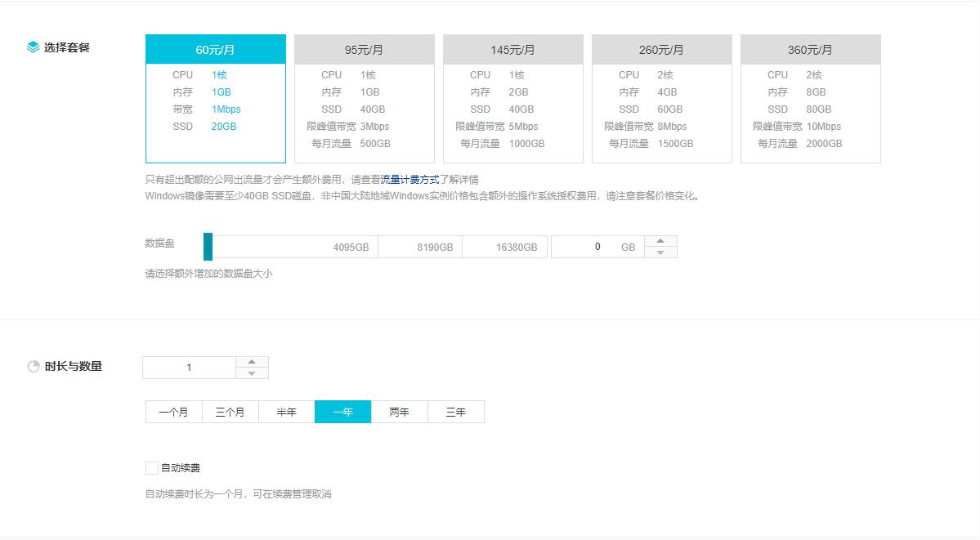
Task: Decrease data disk size with the down arrow
Action: 660,252
